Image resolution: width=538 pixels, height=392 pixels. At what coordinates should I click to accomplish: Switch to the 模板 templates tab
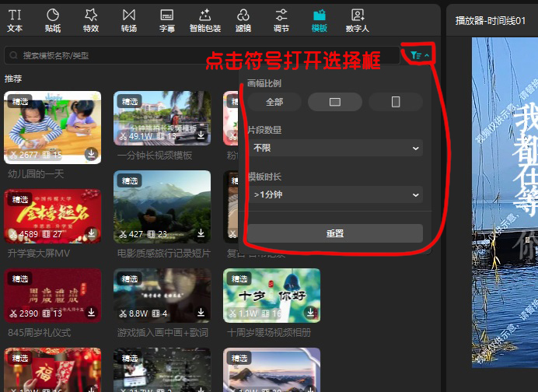click(x=319, y=19)
